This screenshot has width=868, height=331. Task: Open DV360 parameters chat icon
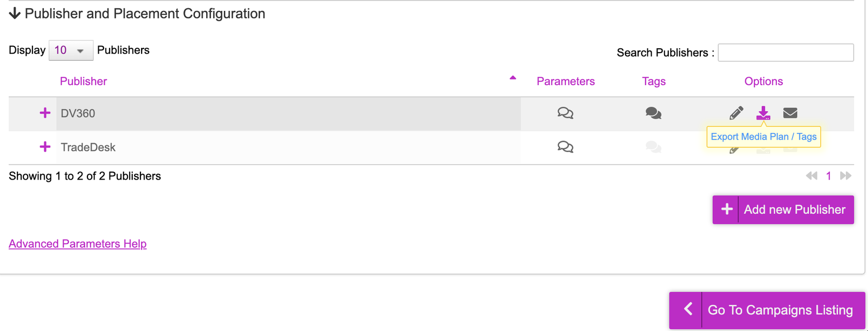point(565,113)
